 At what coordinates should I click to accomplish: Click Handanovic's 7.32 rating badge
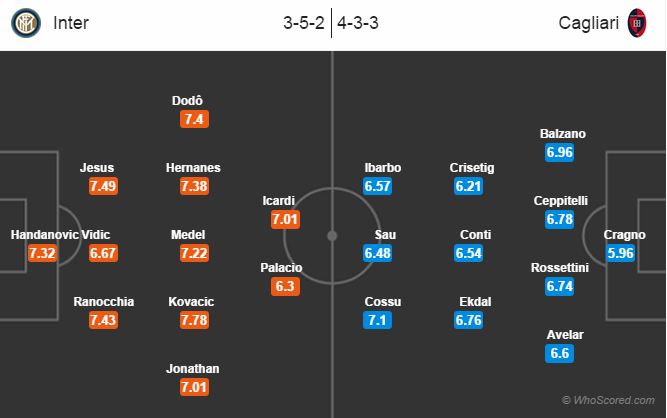click(42, 253)
